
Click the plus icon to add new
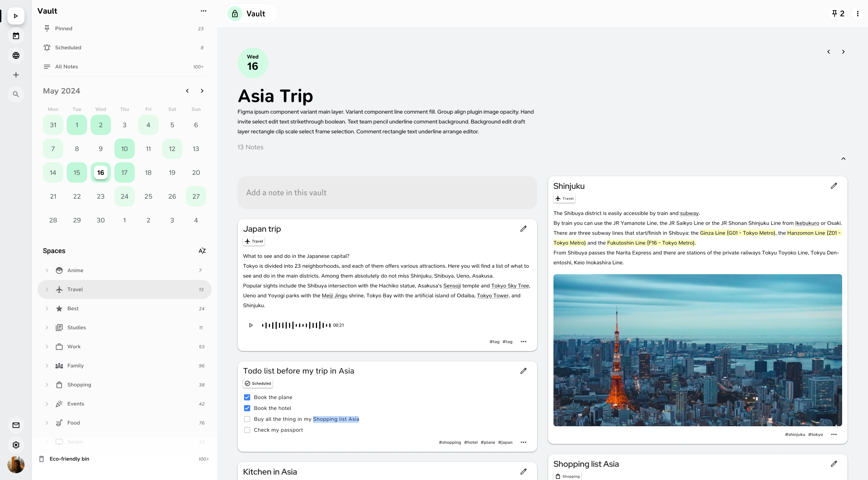pos(16,75)
